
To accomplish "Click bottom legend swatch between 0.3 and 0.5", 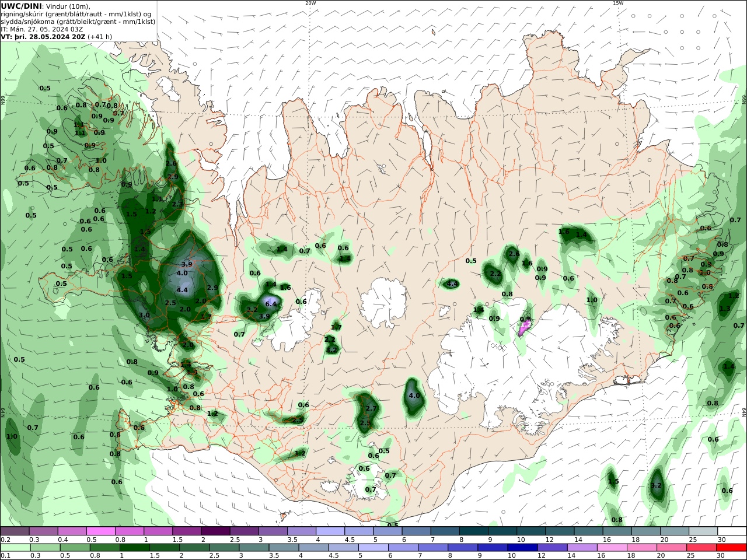I will 45,547.
